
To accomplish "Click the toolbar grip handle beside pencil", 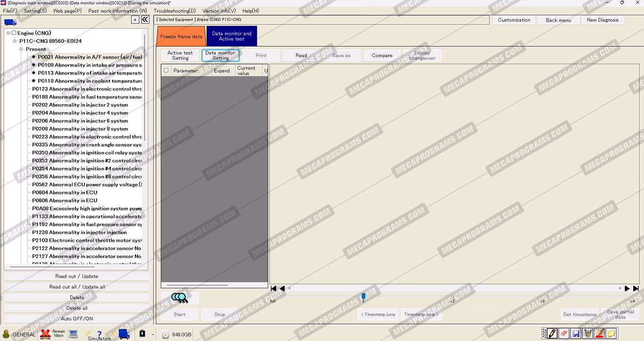I will pyautogui.click(x=545, y=333).
